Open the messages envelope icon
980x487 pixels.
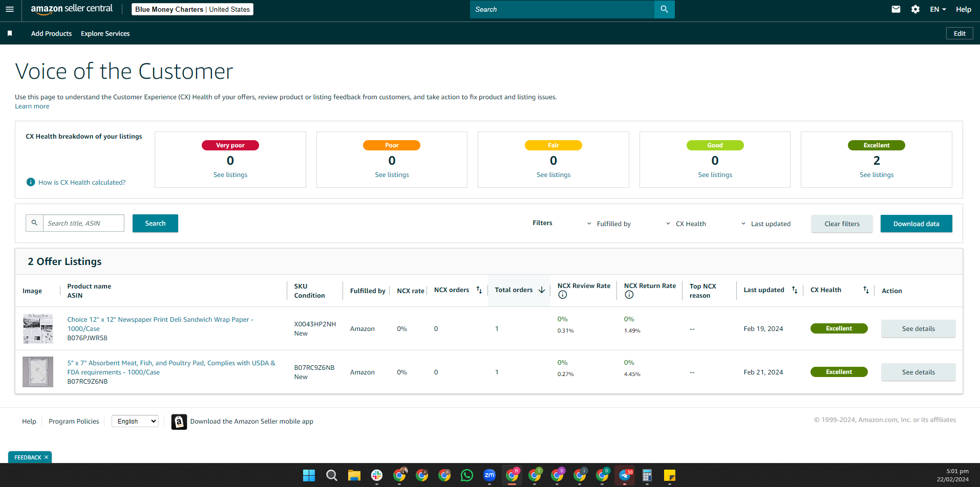[896, 9]
